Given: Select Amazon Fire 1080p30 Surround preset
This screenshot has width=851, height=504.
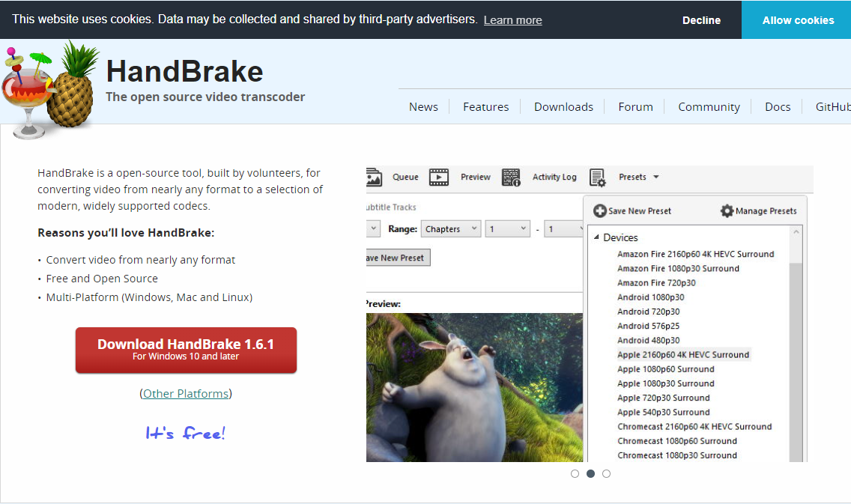Looking at the screenshot, I should point(678,268).
